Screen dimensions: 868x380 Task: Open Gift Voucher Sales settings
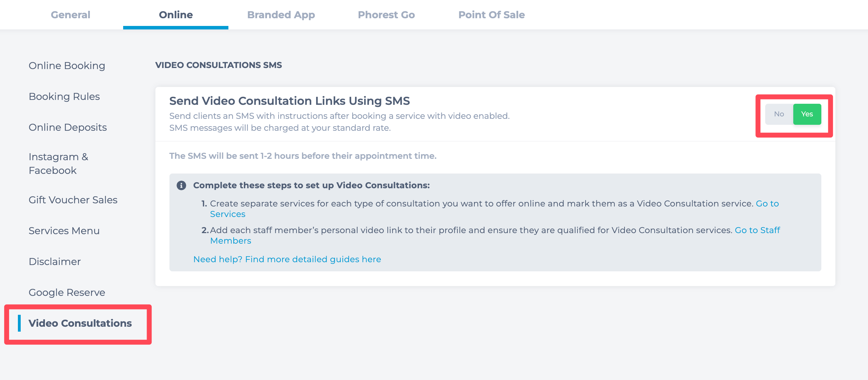(73, 200)
